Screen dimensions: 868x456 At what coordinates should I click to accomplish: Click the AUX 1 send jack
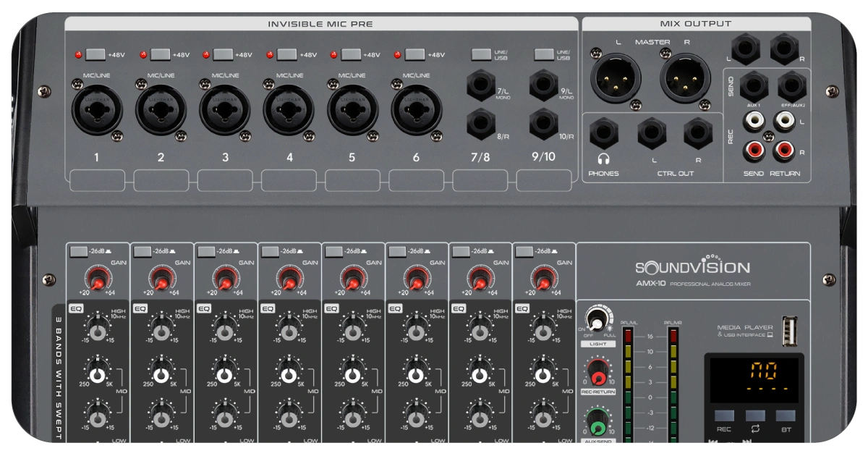coord(754,85)
